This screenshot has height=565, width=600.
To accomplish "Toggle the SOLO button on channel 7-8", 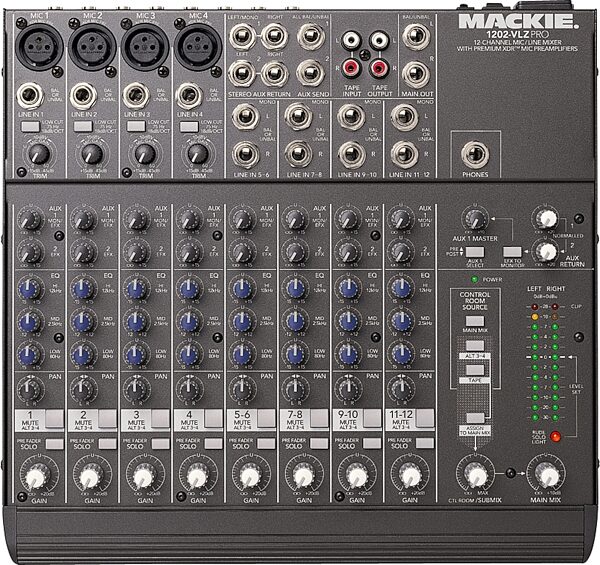I will tap(319, 444).
